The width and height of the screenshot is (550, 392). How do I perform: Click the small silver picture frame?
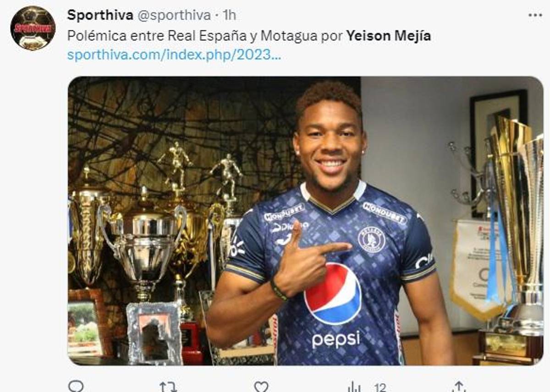tap(154, 333)
